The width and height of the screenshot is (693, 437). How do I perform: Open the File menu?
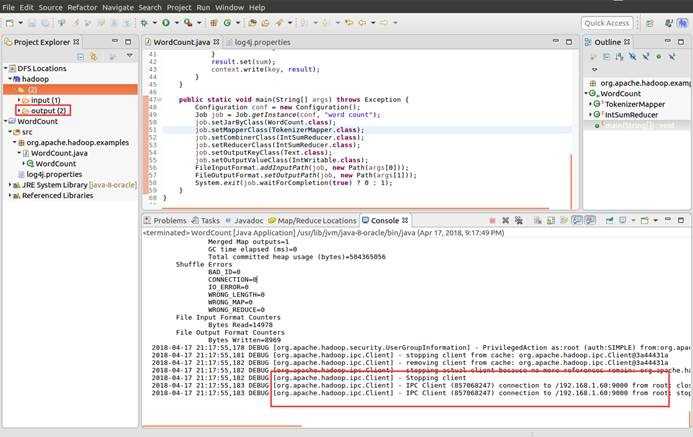click(8, 7)
